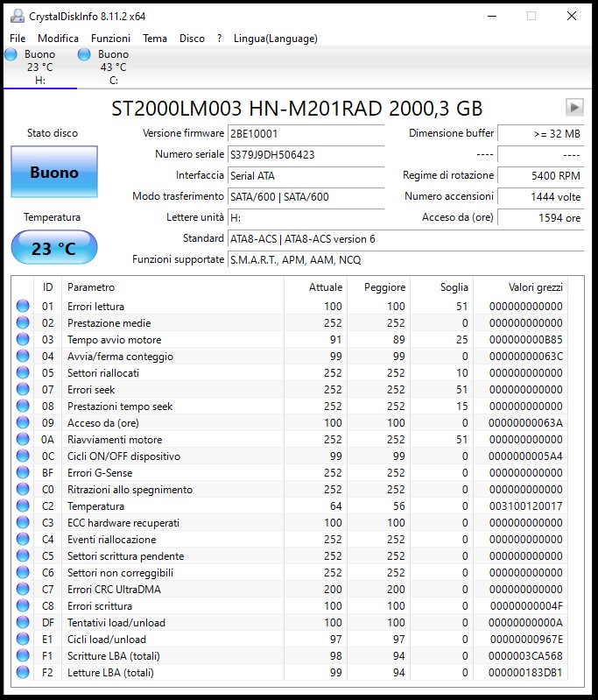Open the Funzioni menu
This screenshot has width=598, height=700.
110,39
